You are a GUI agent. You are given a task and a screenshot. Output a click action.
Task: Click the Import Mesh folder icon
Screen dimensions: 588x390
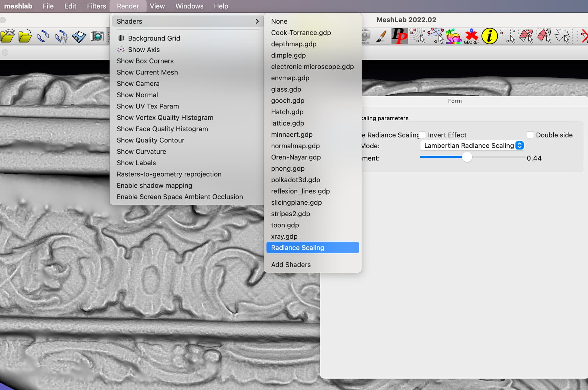pyautogui.click(x=25, y=36)
